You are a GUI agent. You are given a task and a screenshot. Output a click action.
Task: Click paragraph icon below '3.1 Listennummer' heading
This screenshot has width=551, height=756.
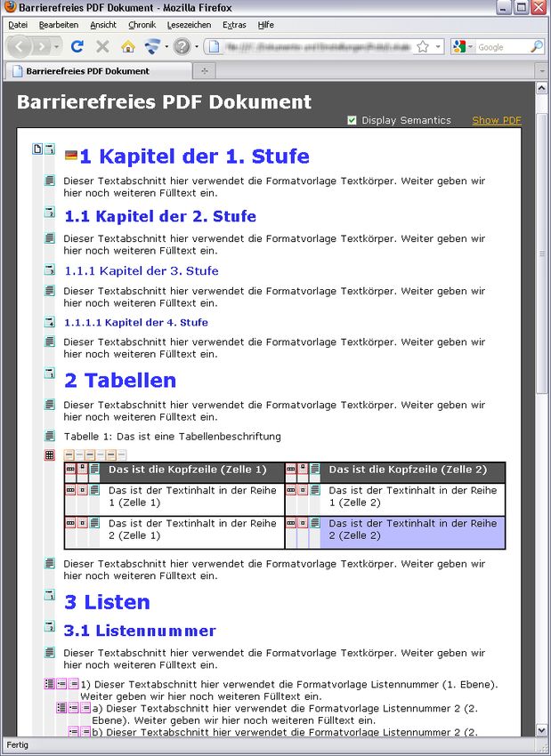coord(50,652)
